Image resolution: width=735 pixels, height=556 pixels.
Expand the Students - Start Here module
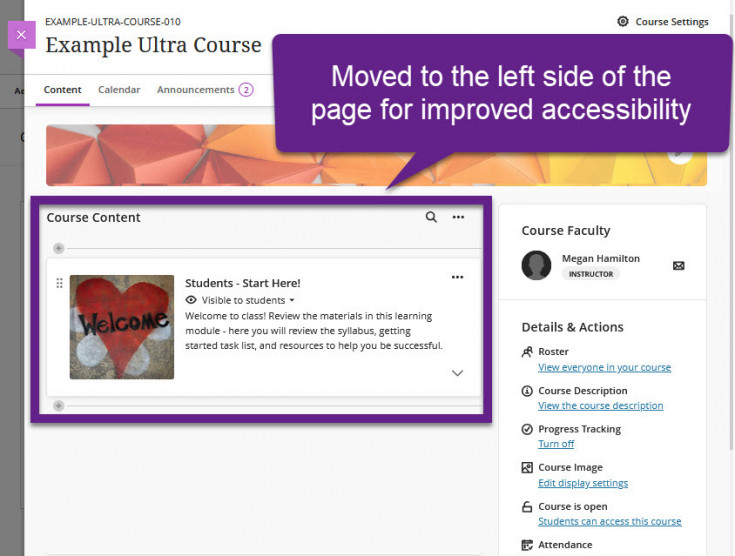pyautogui.click(x=457, y=373)
